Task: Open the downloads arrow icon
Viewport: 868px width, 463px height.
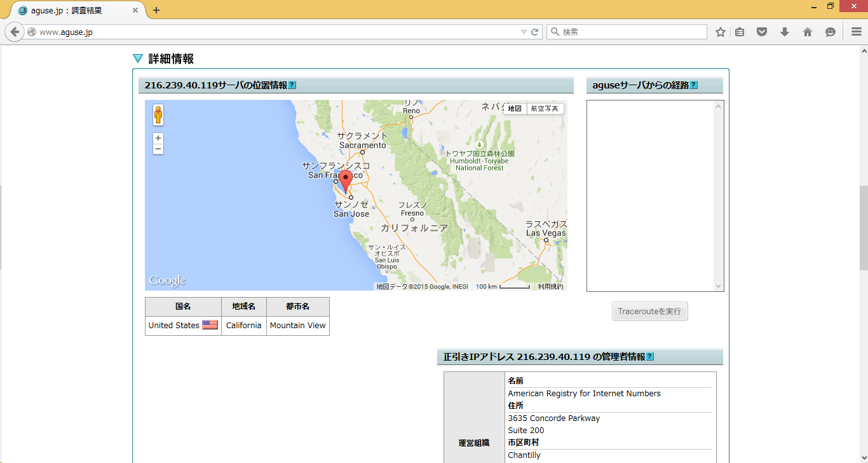Action: click(x=785, y=32)
